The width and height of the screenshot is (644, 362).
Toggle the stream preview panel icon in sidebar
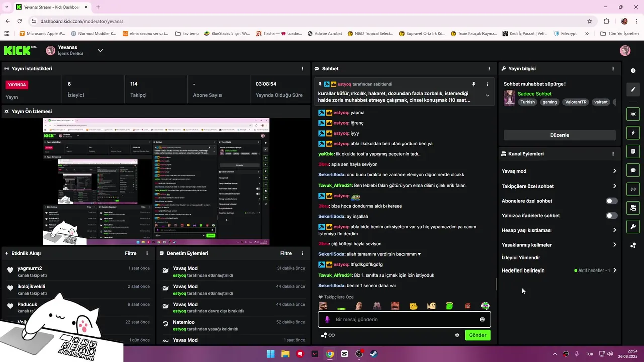point(633,114)
